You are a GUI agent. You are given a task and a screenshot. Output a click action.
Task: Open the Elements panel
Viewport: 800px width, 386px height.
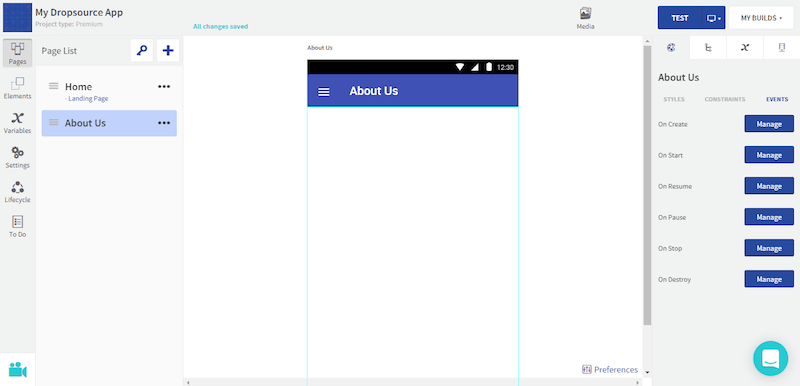(17, 88)
